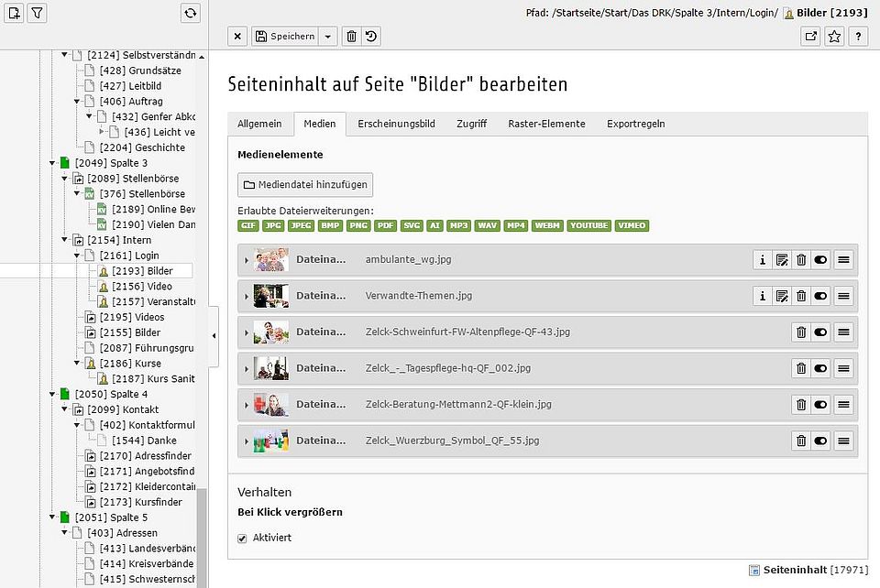The height and width of the screenshot is (588, 880).
Task: Expand the ambulante_wg.jpg media row
Action: (x=247, y=260)
